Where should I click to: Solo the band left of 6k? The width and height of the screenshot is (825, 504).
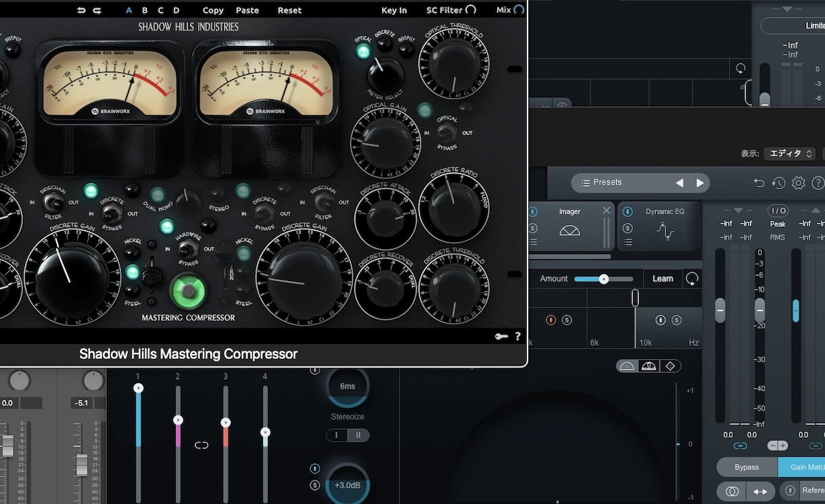click(x=567, y=320)
